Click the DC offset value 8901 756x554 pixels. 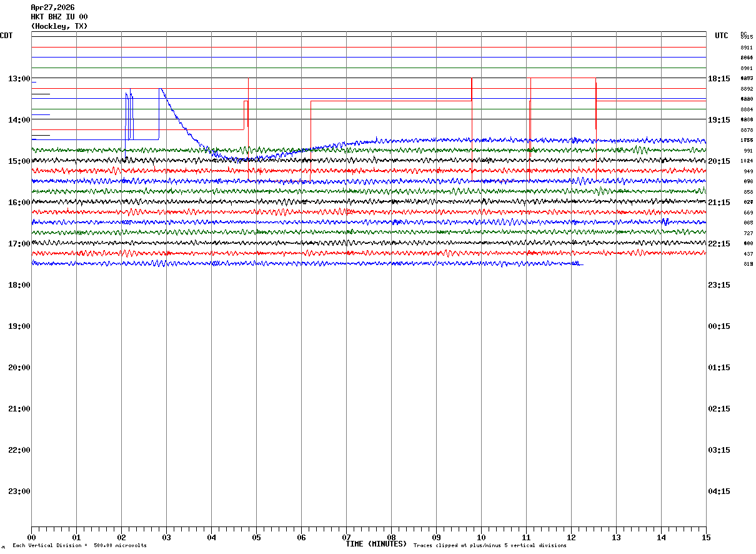pyautogui.click(x=747, y=68)
